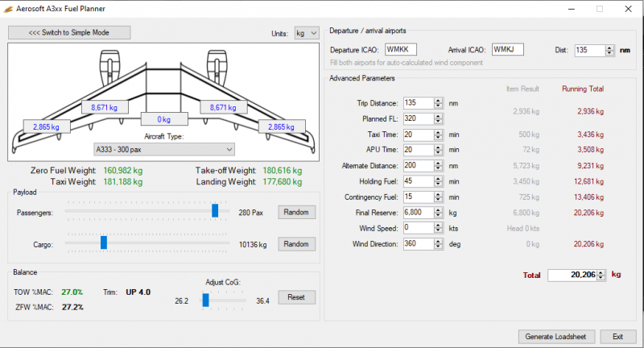Click the Wind Direction input field

point(418,243)
